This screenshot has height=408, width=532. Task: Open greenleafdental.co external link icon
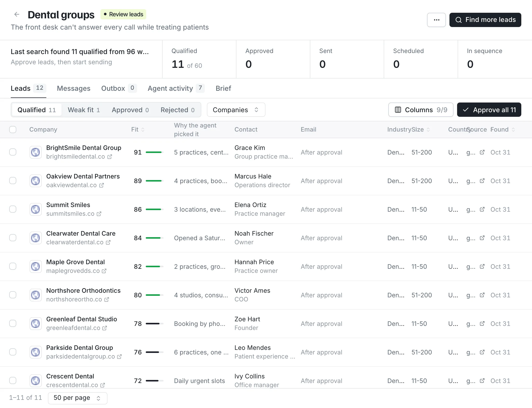coord(104,328)
